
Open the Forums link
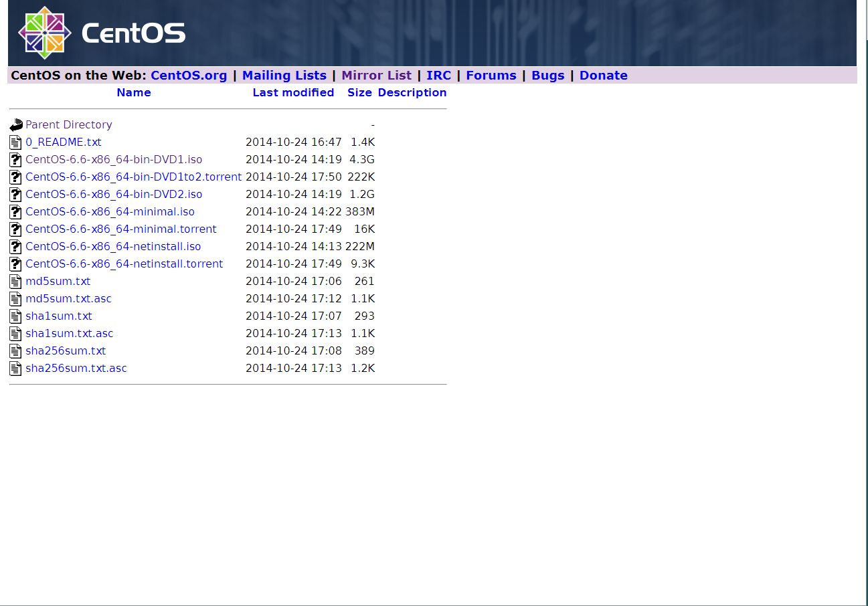491,75
